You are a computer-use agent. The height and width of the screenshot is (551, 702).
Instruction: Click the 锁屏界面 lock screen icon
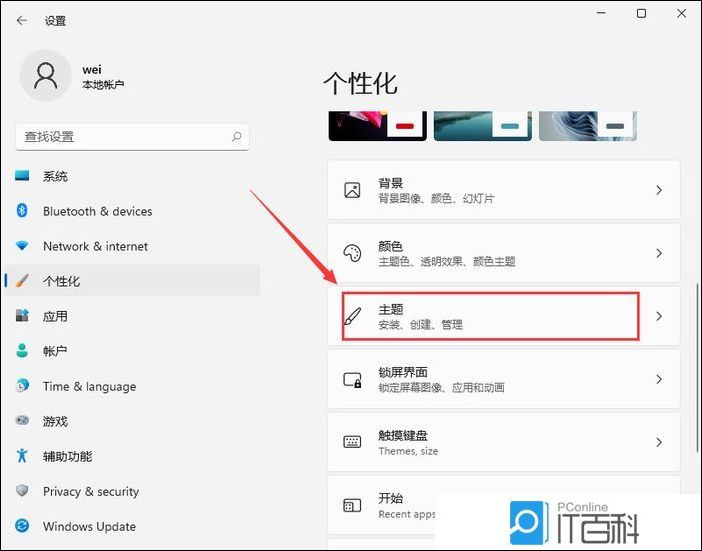click(x=352, y=380)
